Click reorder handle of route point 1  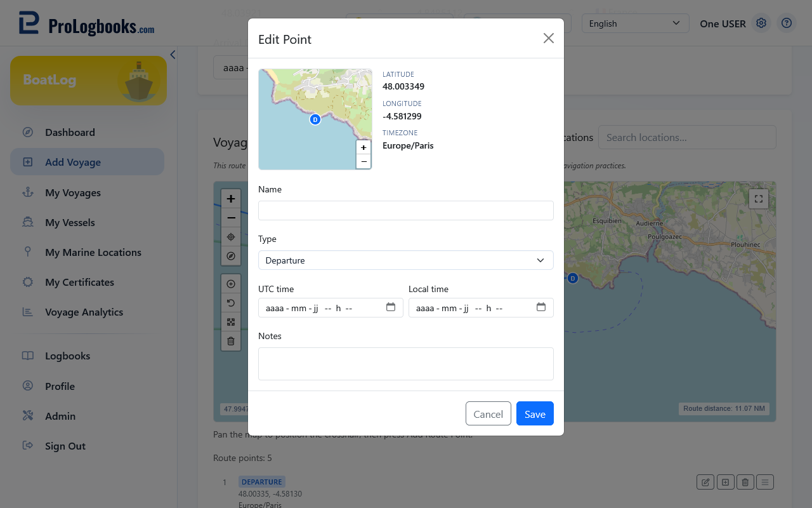[x=766, y=482]
